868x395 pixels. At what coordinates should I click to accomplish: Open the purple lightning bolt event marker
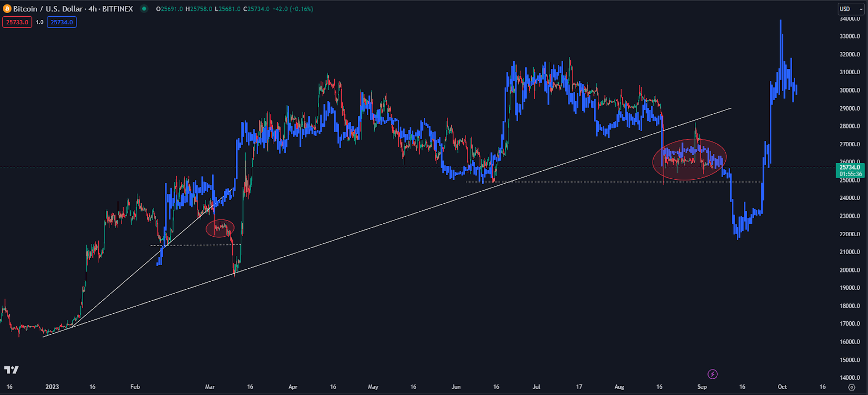(712, 374)
